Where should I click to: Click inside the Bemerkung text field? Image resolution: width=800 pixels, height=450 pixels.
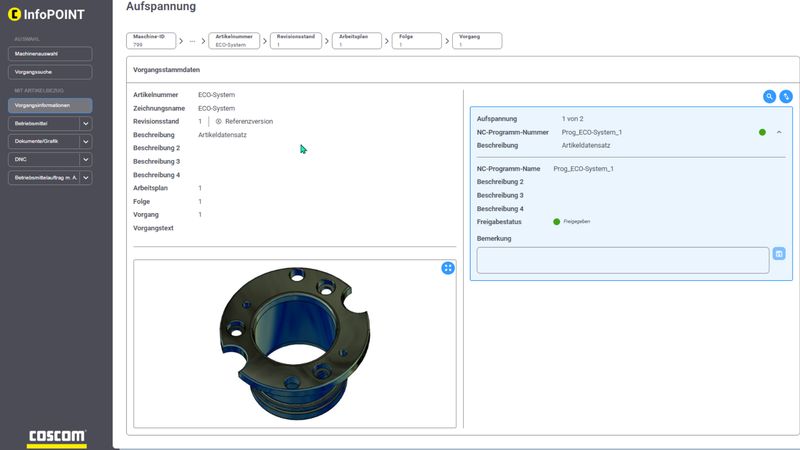[622, 260]
